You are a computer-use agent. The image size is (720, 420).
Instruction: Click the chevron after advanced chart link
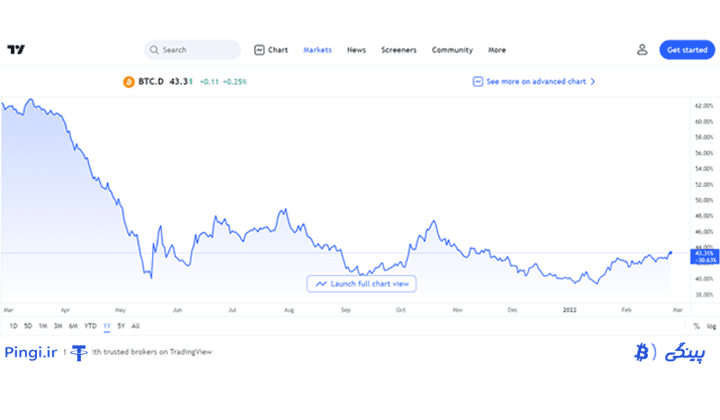pos(593,81)
